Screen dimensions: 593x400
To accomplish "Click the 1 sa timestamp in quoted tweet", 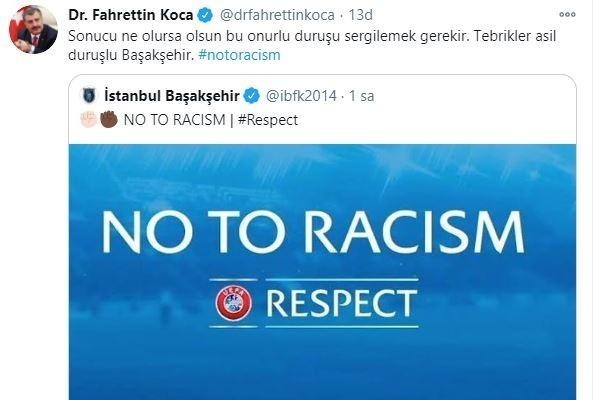I will coord(361,96).
